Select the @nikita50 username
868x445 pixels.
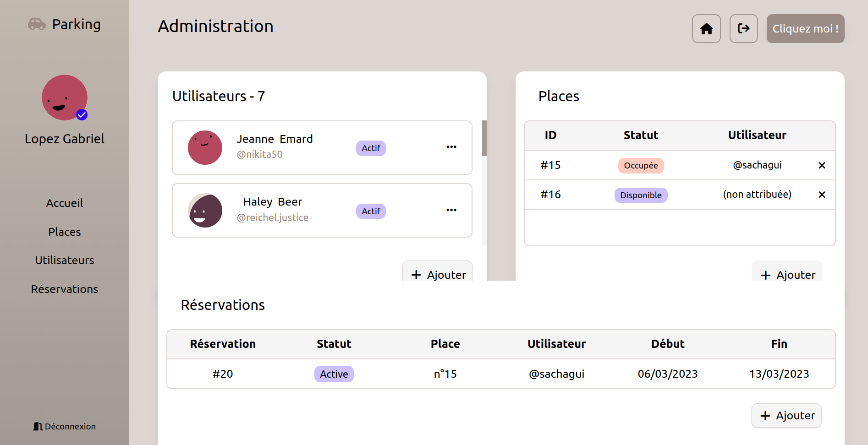pos(259,154)
